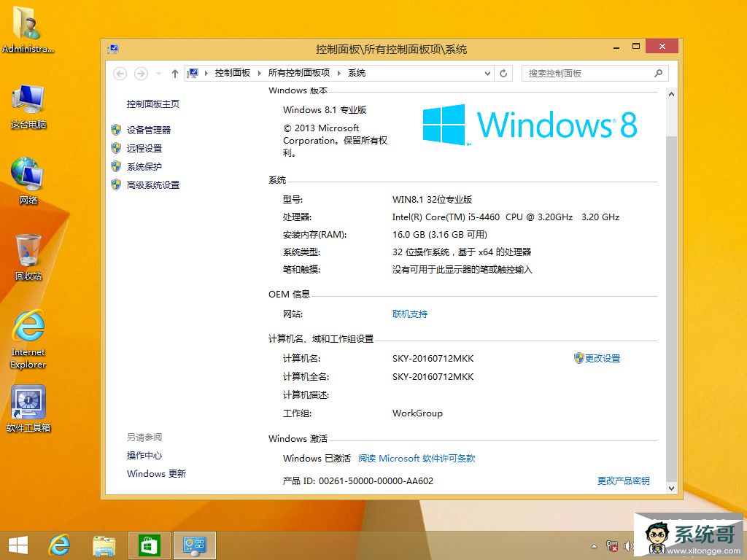Screen dimensions: 747x560
Task: Close the System control panel window
Action: [x=662, y=46]
